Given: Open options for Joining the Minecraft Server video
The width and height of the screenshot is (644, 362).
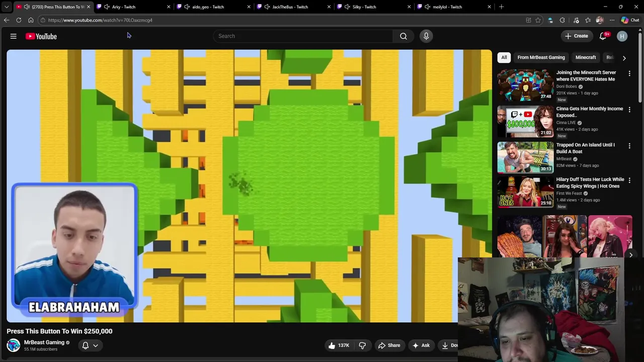Looking at the screenshot, I should coord(629,73).
